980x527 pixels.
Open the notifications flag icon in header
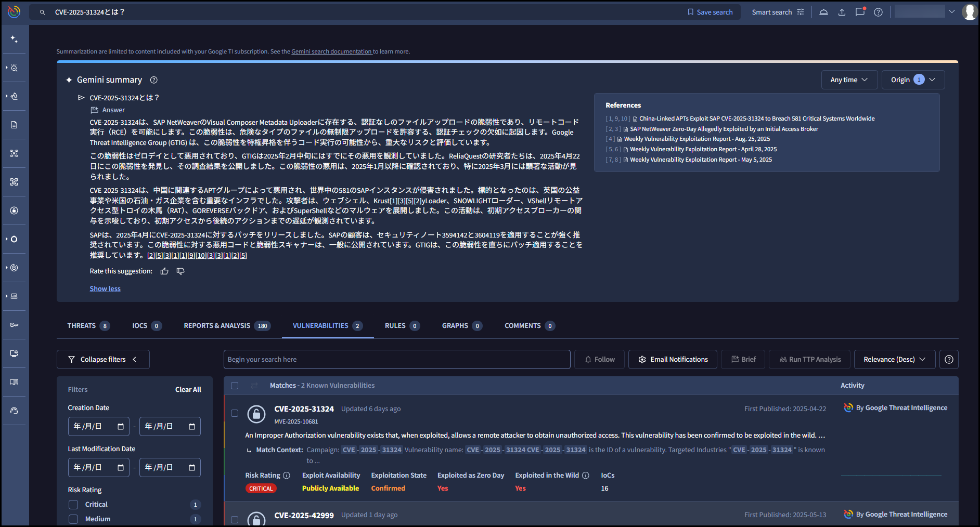860,12
